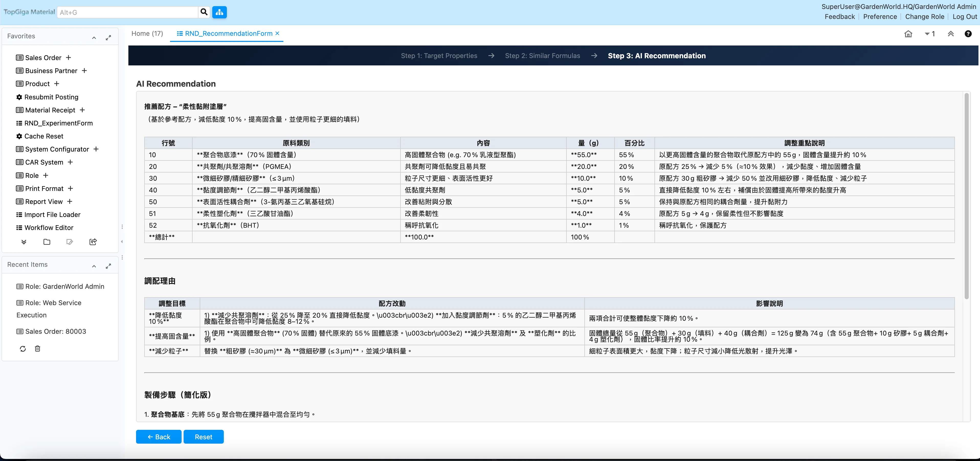The width and height of the screenshot is (980, 461).
Task: Collapse the Favorites panel
Action: click(x=94, y=37)
